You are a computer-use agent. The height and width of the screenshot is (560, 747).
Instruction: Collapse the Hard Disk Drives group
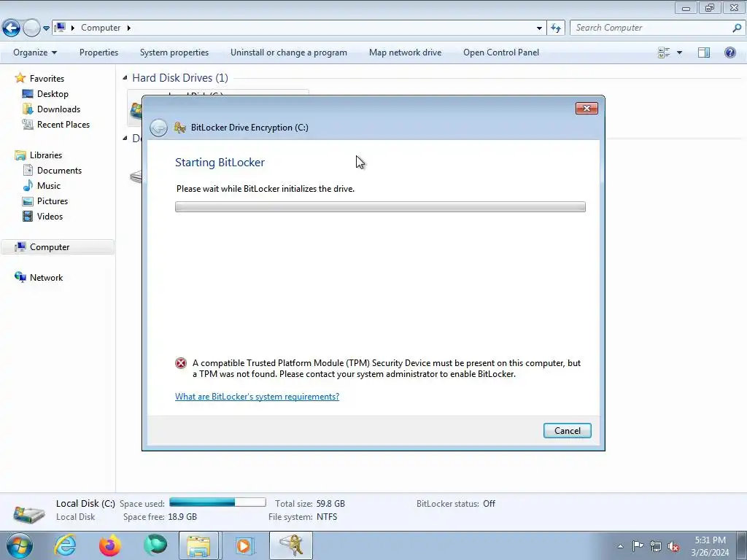(125, 77)
